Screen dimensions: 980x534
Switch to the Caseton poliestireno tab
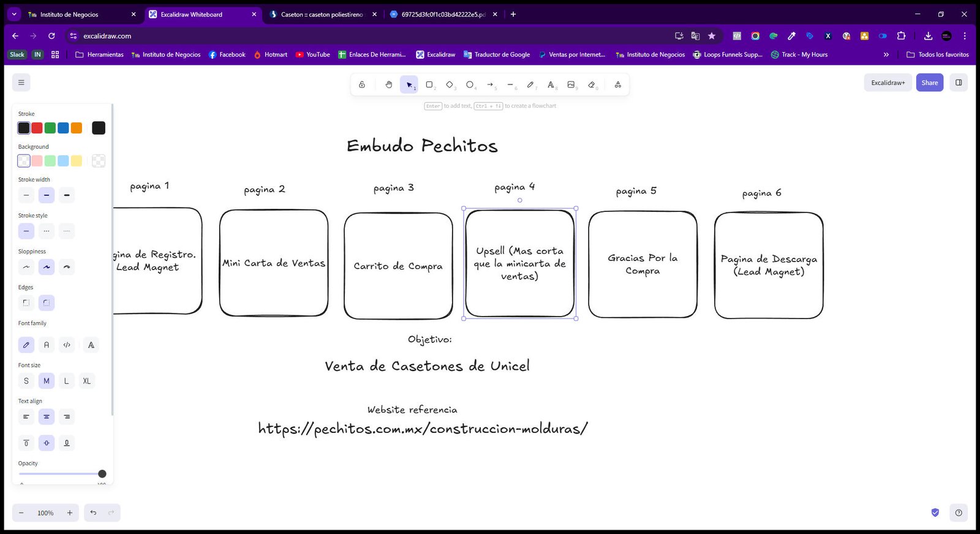coord(323,14)
